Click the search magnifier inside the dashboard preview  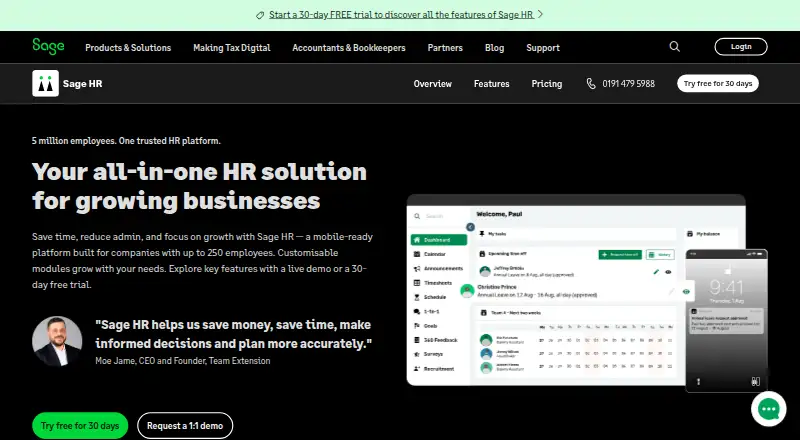[417, 216]
